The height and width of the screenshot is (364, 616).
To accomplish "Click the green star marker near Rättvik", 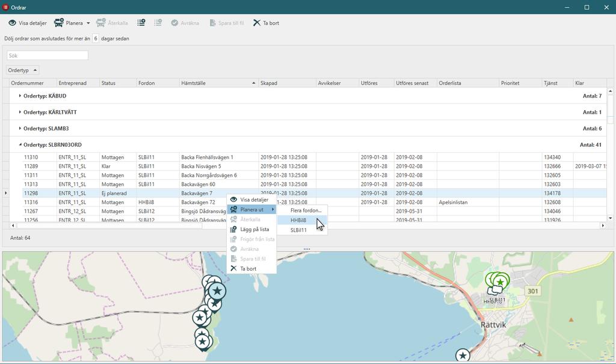I will [x=500, y=282].
